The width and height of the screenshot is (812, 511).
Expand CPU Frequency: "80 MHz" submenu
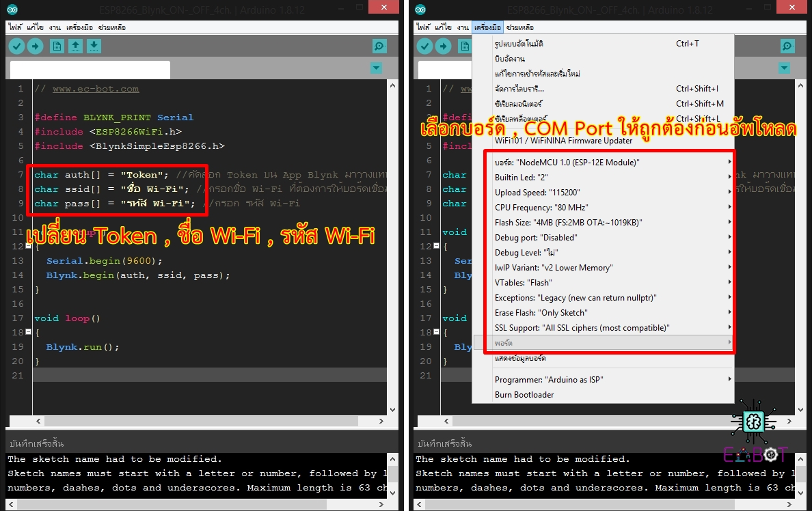point(604,207)
